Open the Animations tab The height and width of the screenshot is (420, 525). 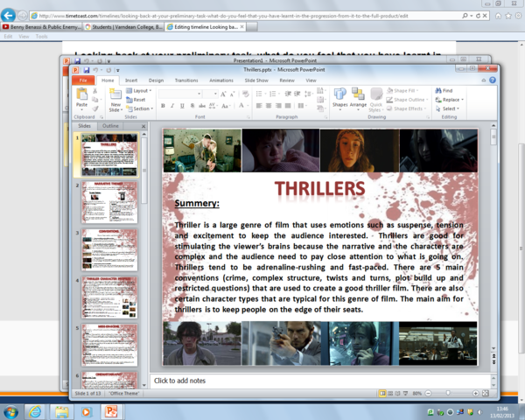pos(221,80)
